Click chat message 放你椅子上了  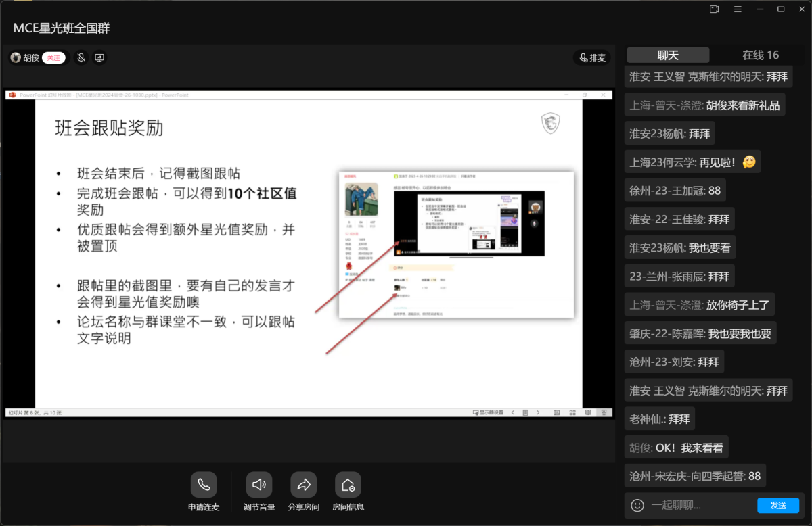click(x=700, y=304)
